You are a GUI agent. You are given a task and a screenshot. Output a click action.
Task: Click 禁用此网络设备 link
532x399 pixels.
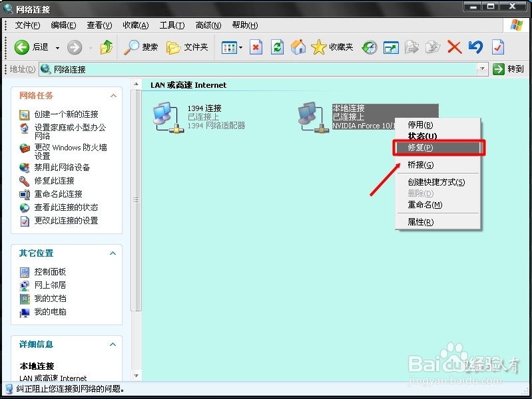coord(62,168)
